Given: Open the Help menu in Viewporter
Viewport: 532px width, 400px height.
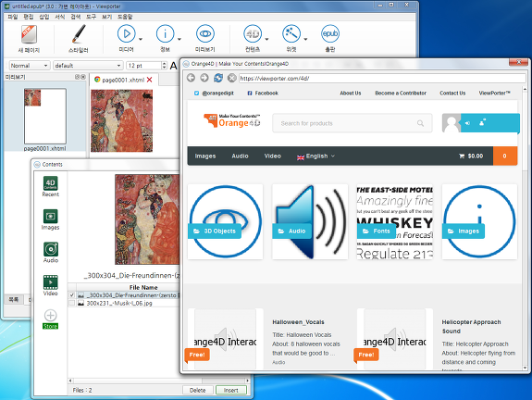Looking at the screenshot, I should (125, 17).
